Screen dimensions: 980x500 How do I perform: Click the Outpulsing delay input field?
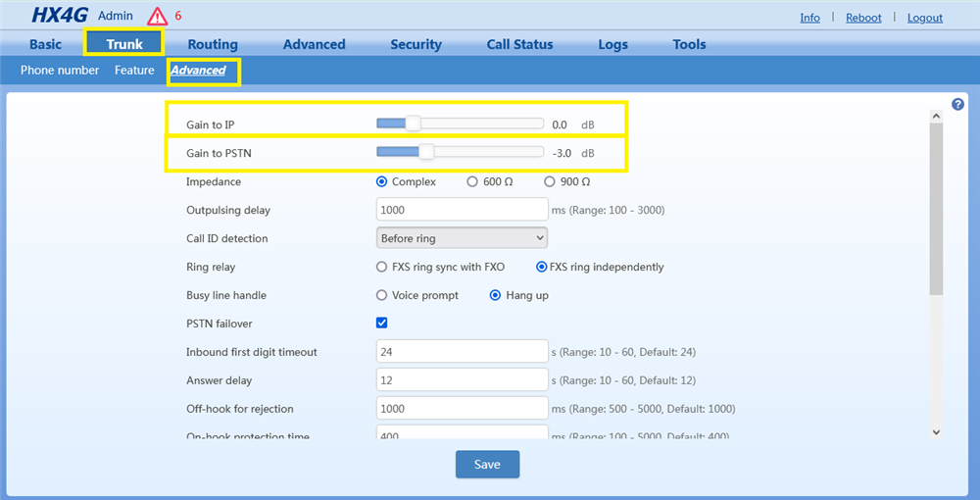(463, 210)
